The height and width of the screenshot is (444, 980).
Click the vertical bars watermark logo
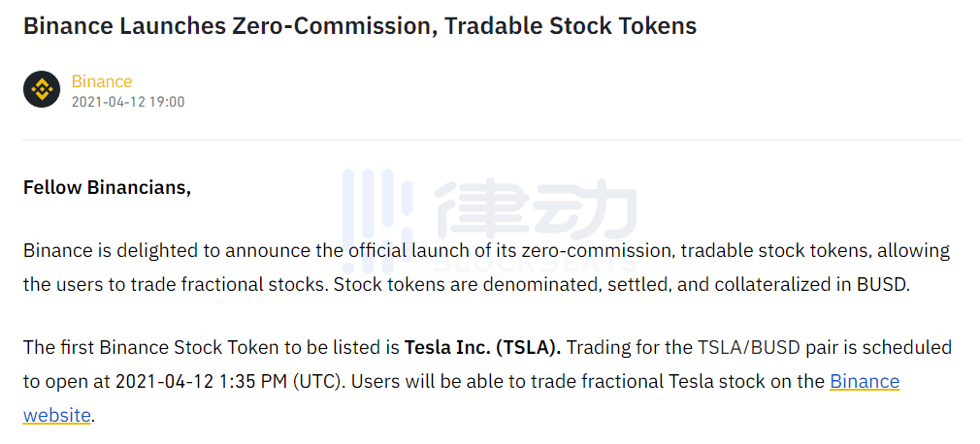pyautogui.click(x=378, y=220)
